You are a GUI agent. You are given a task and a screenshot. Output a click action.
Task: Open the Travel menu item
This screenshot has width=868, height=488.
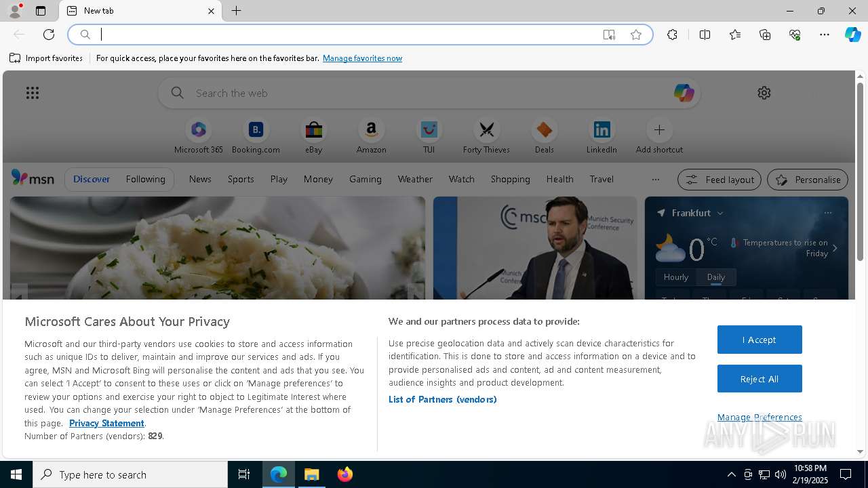pyautogui.click(x=601, y=179)
